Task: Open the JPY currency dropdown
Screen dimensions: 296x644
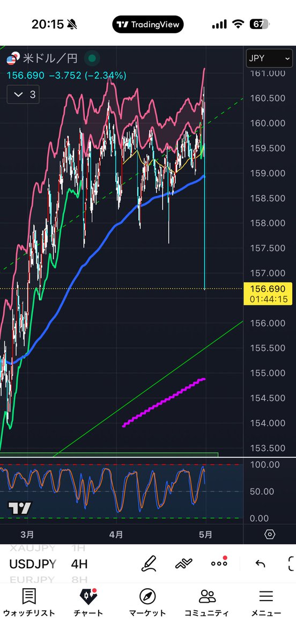Action: [x=269, y=58]
